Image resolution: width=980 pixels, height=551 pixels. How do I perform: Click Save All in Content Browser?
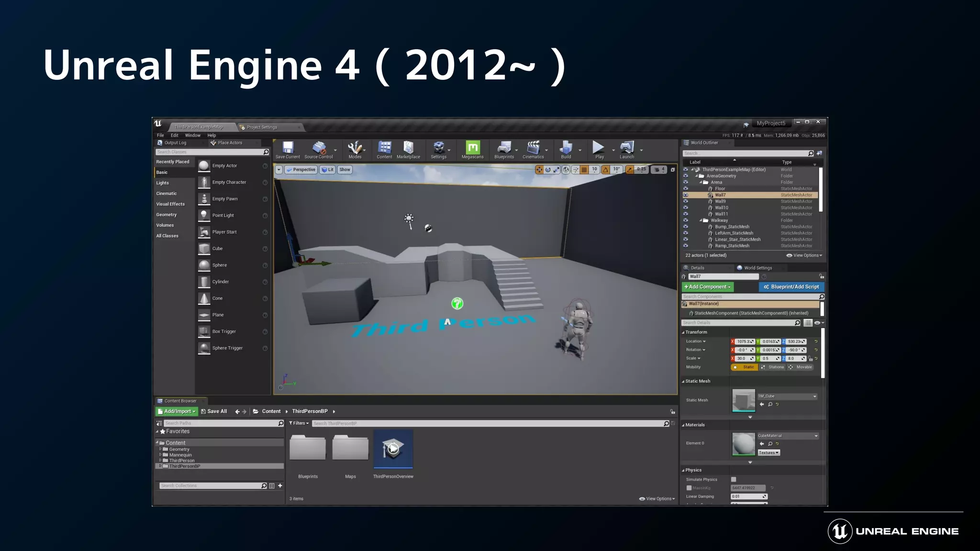214,411
